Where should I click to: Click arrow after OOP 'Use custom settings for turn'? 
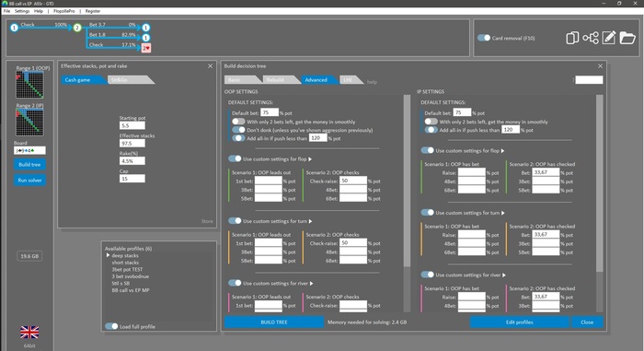click(311, 221)
